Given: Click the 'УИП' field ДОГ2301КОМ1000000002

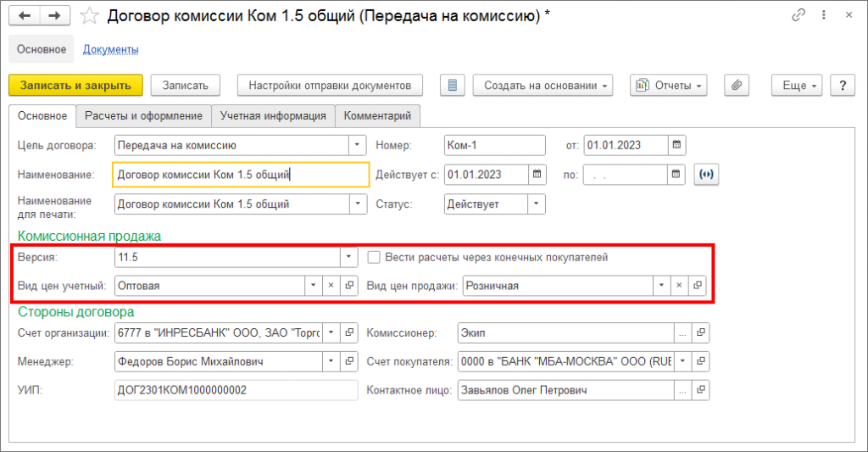Looking at the screenshot, I should tap(236, 390).
